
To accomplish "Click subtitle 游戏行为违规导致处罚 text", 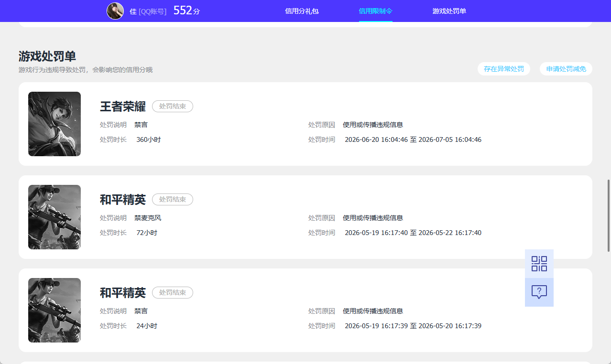I will pos(86,70).
